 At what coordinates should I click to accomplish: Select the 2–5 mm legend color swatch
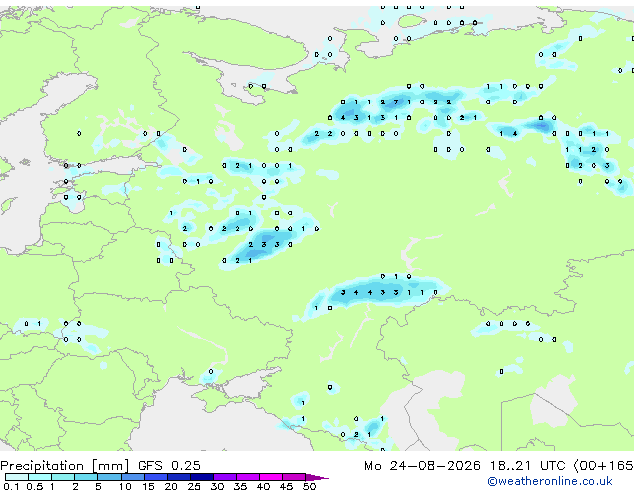pyautogui.click(x=86, y=477)
